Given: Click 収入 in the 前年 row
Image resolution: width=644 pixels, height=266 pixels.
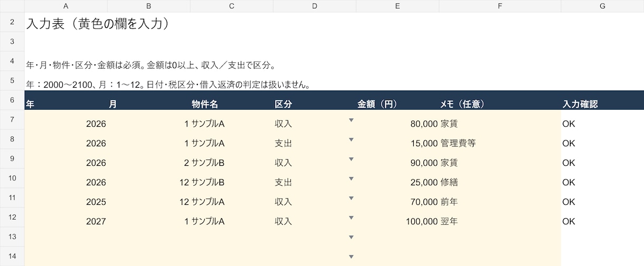Looking at the screenshot, I should [x=283, y=202].
